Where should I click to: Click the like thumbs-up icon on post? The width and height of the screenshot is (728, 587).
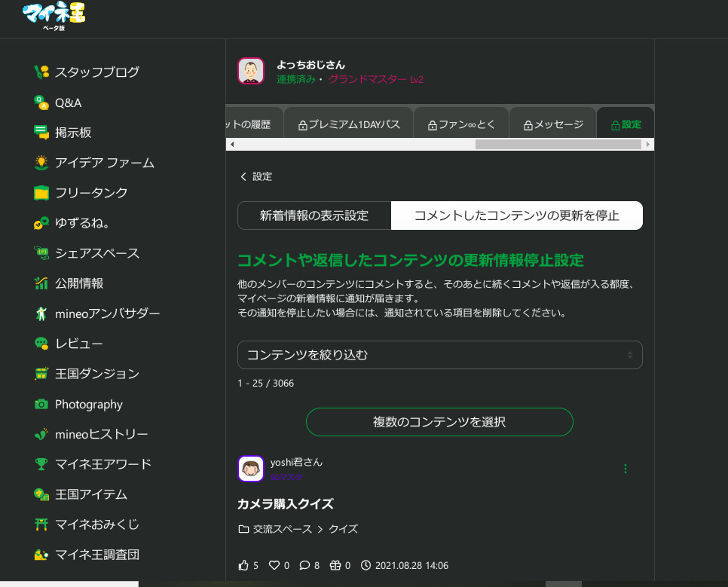tap(243, 565)
